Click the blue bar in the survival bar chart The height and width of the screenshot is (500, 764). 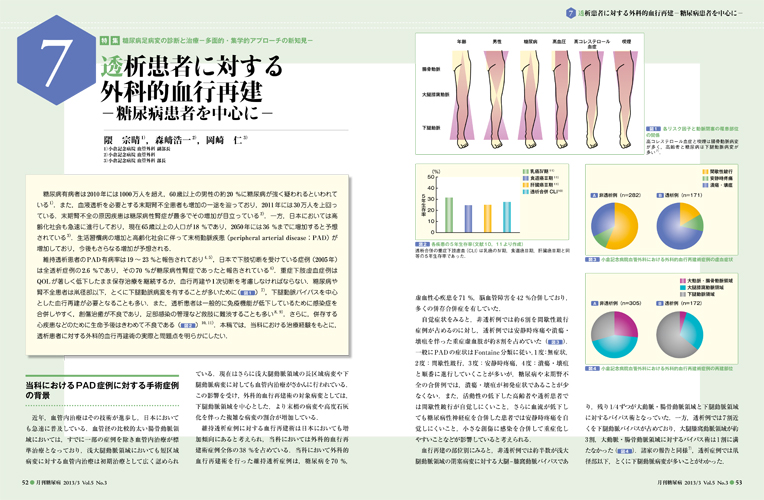pos(468,219)
